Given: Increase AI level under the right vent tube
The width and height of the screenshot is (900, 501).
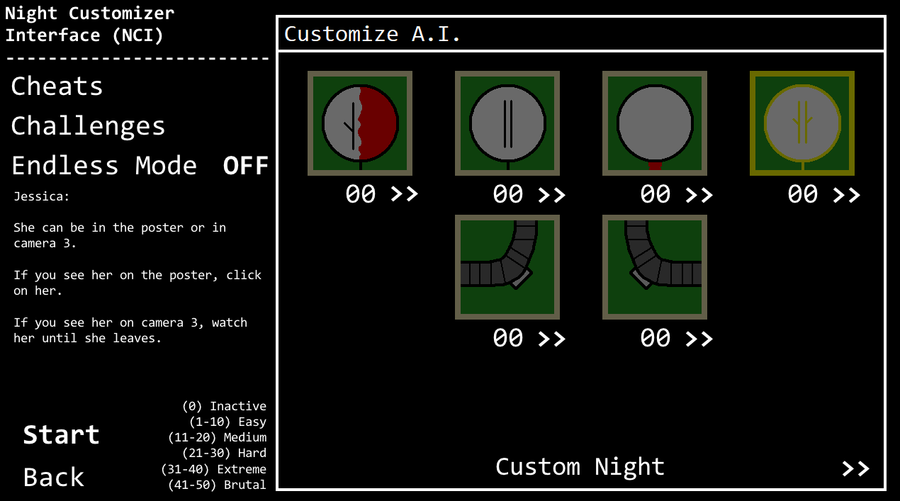Looking at the screenshot, I should 699,339.
